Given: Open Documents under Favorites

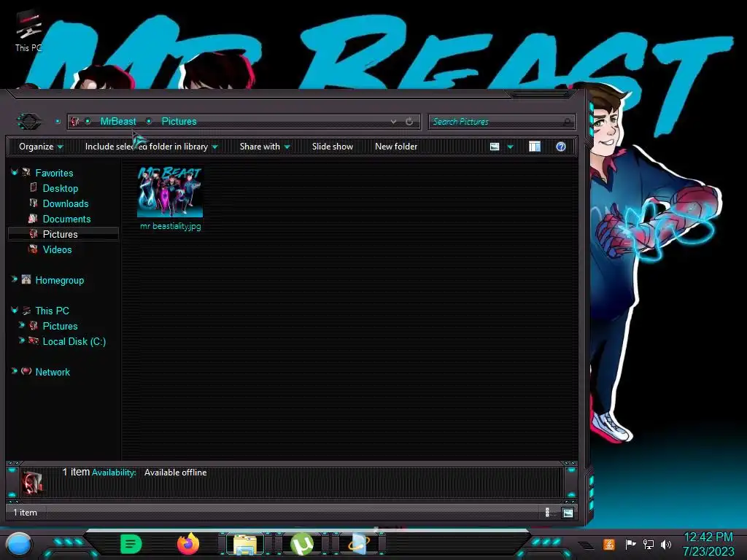Looking at the screenshot, I should pos(66,219).
